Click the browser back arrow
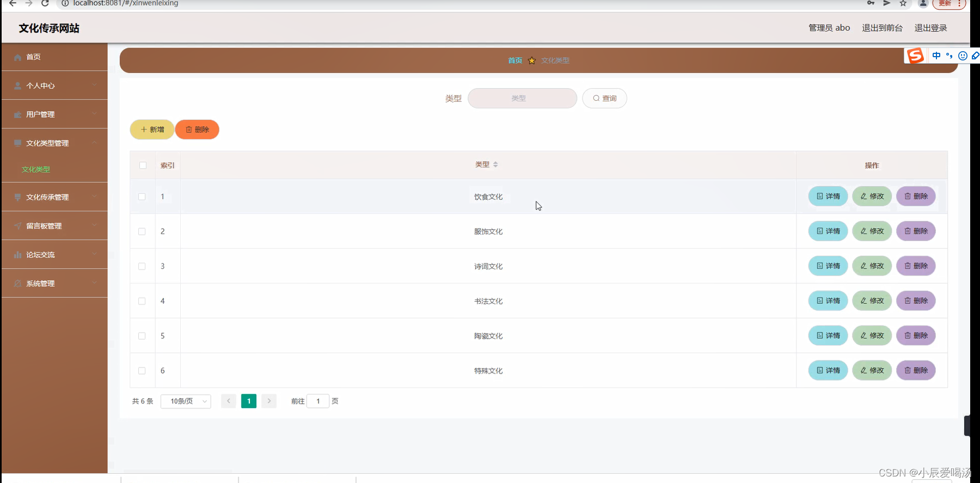980x483 pixels. tap(13, 3)
